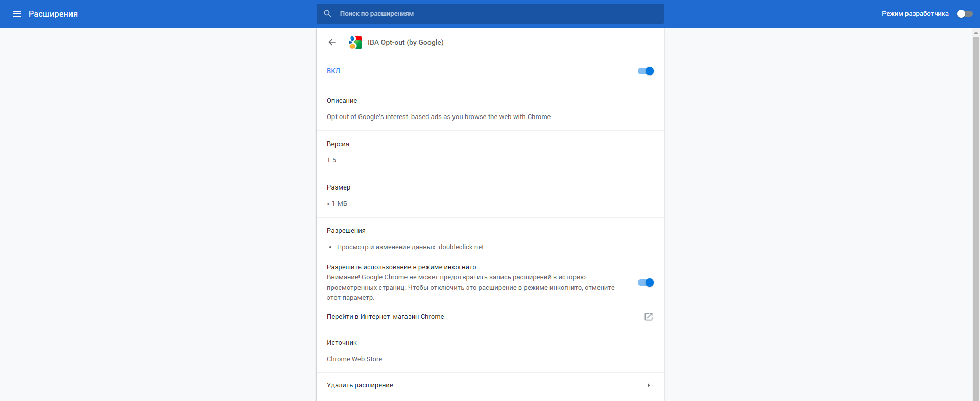Click the doubleclick.net permission entry
Viewport: 980px width, 401px height.
410,247
